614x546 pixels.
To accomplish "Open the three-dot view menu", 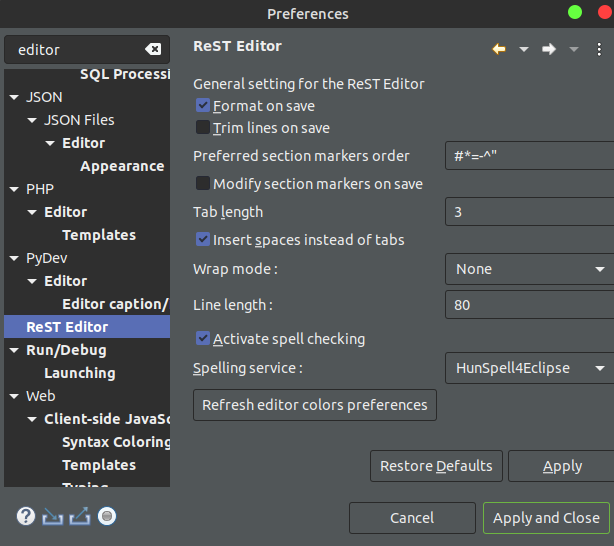I will pyautogui.click(x=599, y=49).
